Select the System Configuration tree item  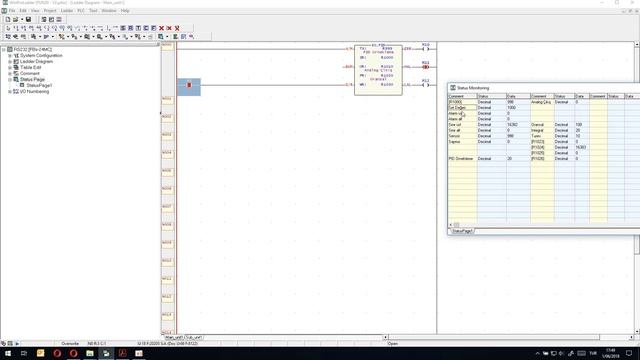pos(41,56)
